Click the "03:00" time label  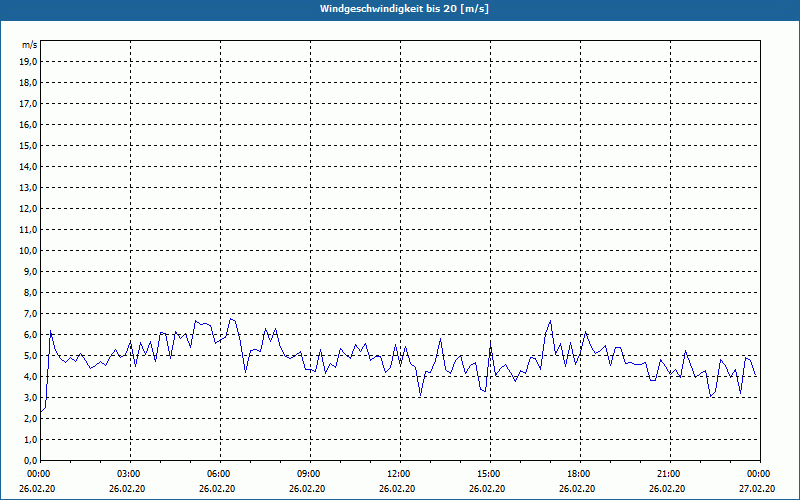[131, 474]
